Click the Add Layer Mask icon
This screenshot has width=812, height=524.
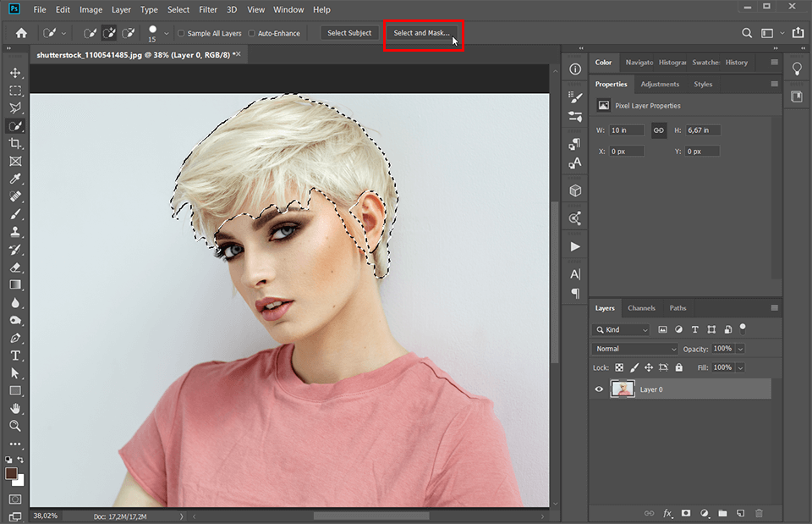pyautogui.click(x=686, y=513)
